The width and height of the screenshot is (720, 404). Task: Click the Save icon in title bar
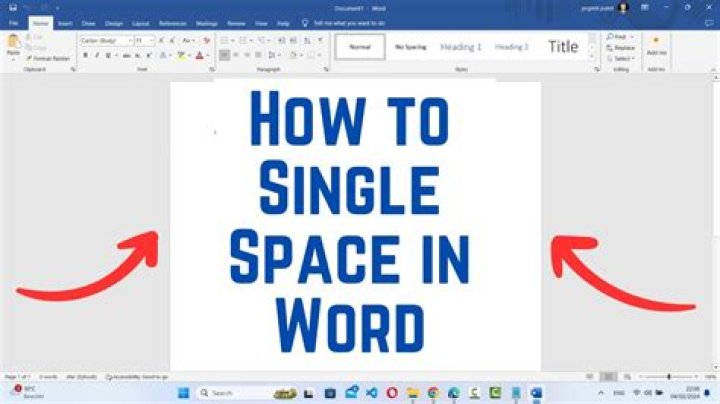[12, 7]
